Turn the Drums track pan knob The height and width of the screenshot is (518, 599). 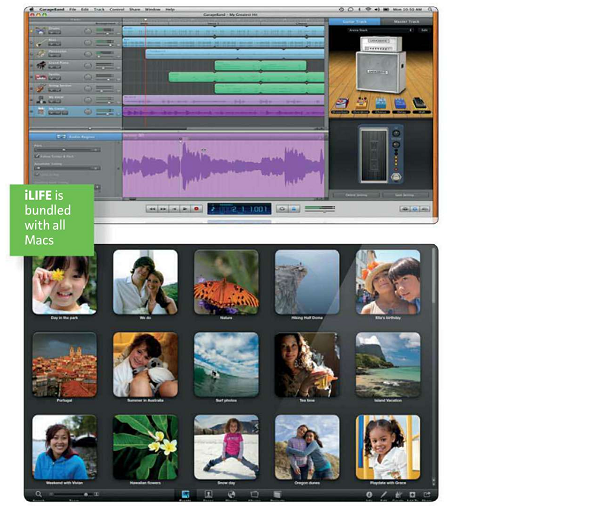[88, 31]
